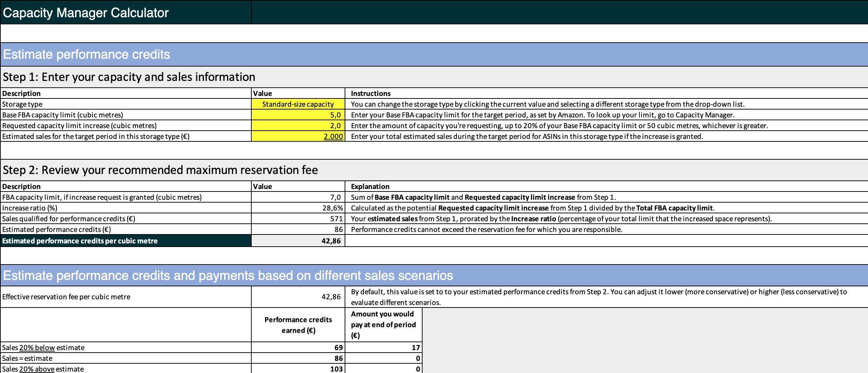Click the Estimated performance credits per cubic metre label
Viewport: 868px width, 373px height.
pos(80,241)
